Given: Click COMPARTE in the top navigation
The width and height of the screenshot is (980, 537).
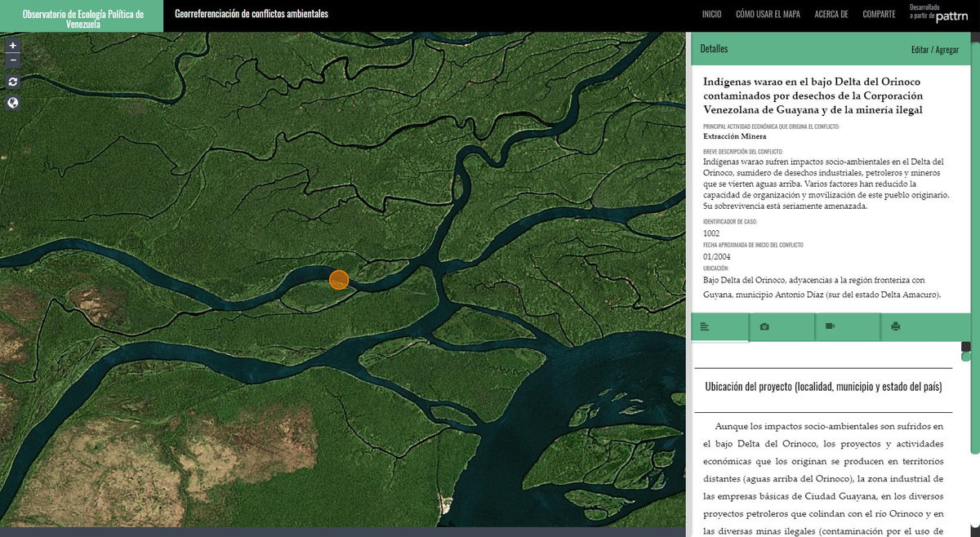Looking at the screenshot, I should (879, 14).
